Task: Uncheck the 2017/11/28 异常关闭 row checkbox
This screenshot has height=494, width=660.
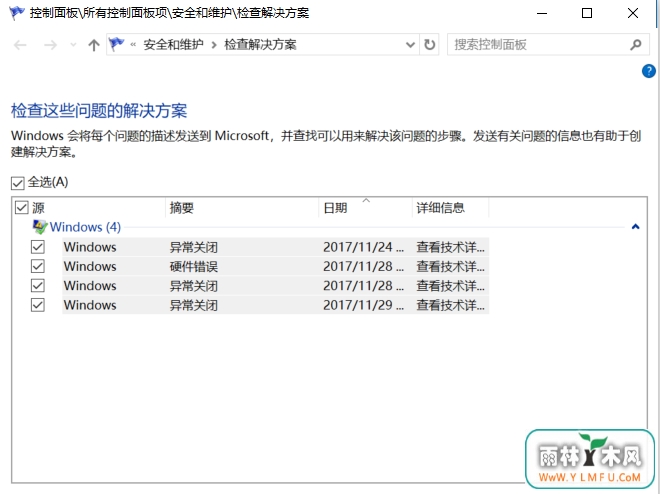Action: 38,286
